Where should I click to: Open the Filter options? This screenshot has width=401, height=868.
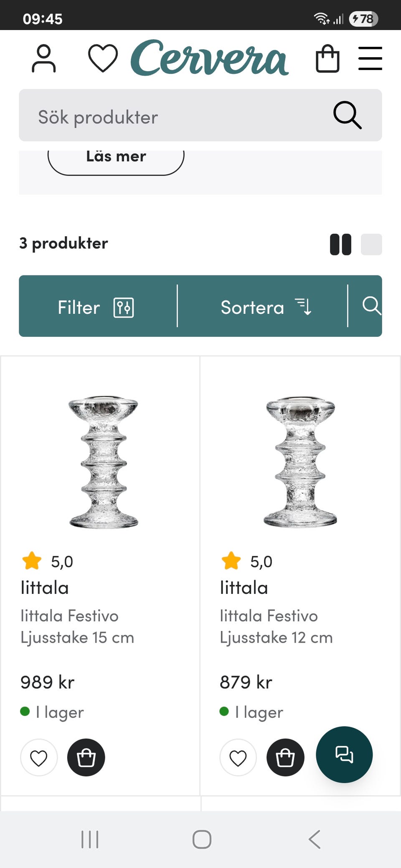tap(96, 307)
